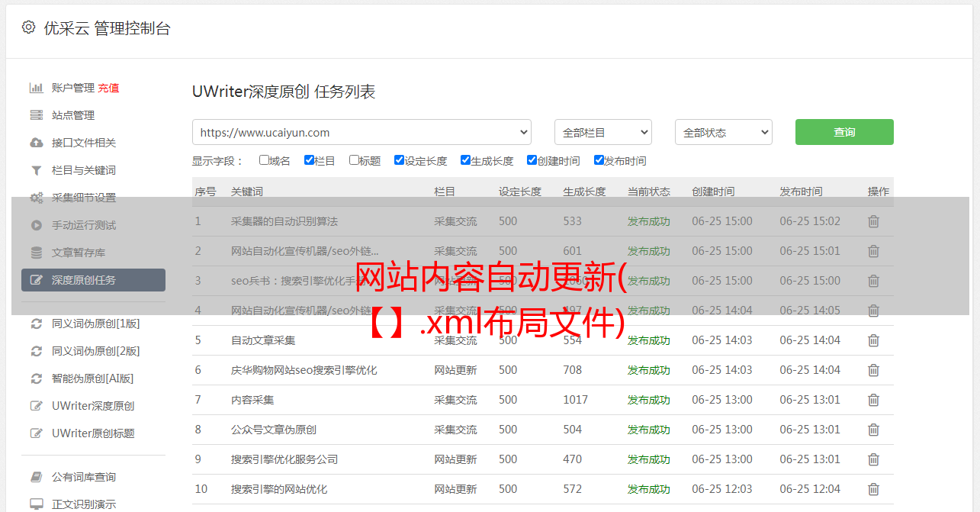Image resolution: width=980 pixels, height=512 pixels.
Task: Click trash icon for row 4 task
Action: click(874, 311)
